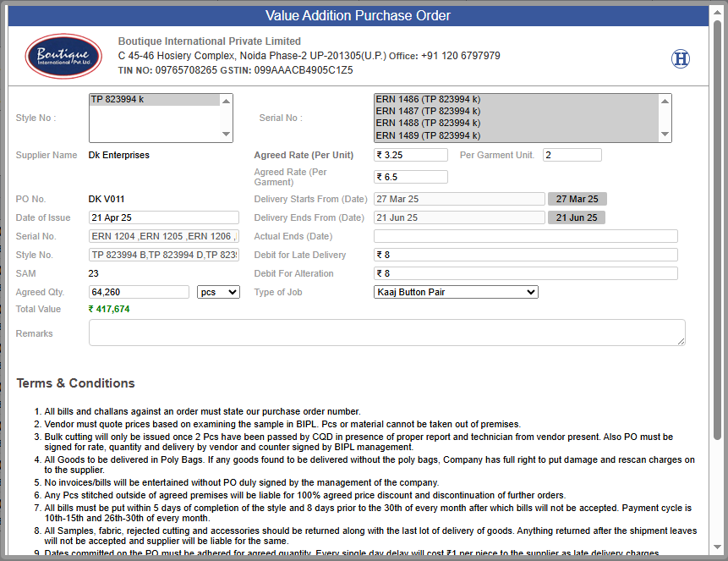The width and height of the screenshot is (728, 561).
Task: Click the GSTIN number text
Action: 304,70
